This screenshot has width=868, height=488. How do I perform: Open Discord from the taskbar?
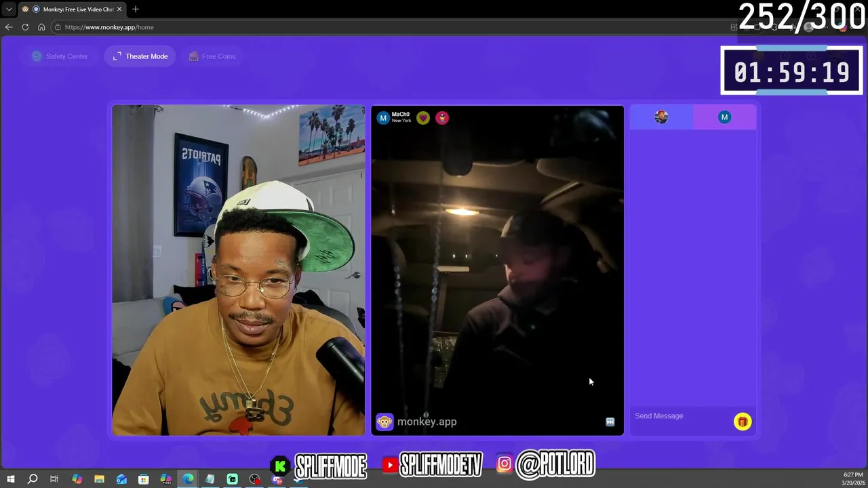[277, 479]
